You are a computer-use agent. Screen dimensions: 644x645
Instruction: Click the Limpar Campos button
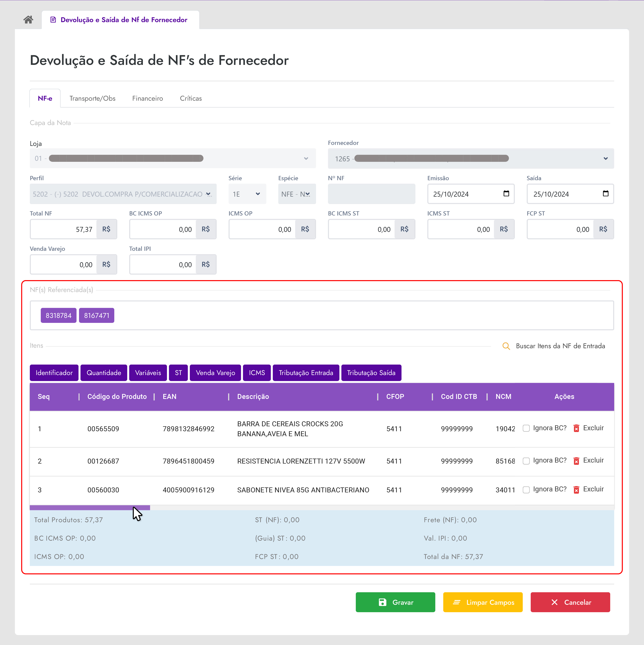point(483,602)
